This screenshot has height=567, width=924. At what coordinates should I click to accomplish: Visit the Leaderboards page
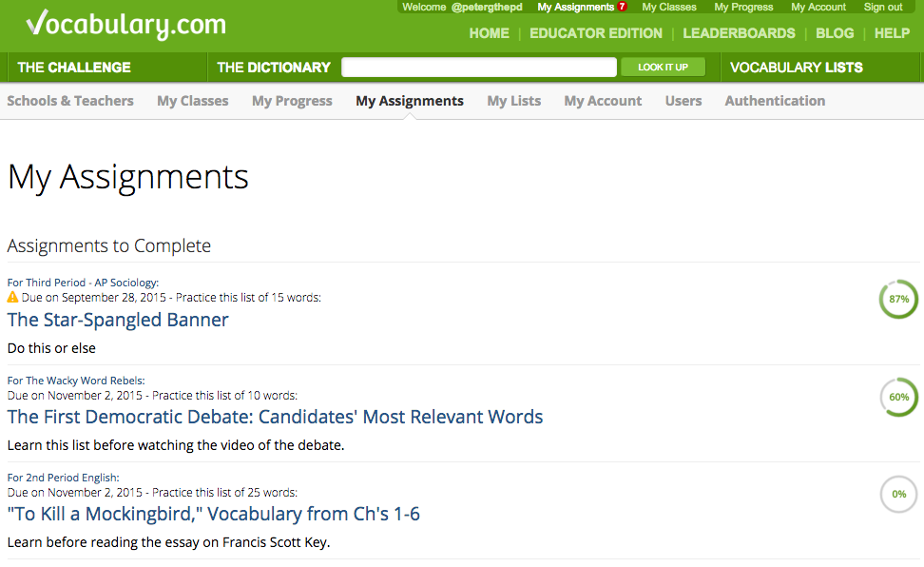(x=739, y=33)
